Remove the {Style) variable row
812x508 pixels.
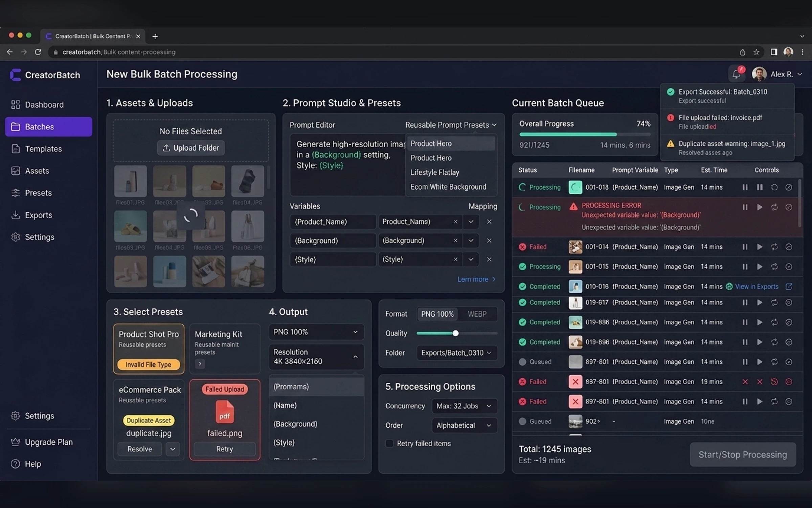(x=489, y=259)
